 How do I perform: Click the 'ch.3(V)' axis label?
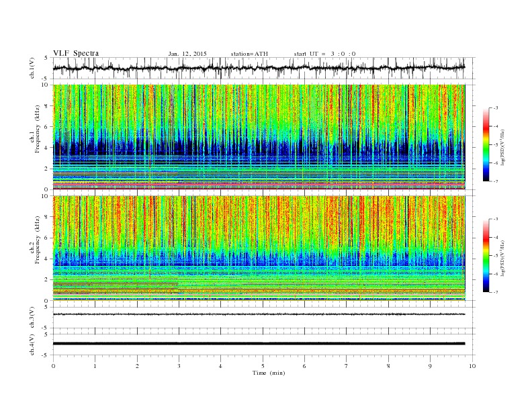pyautogui.click(x=32, y=318)
